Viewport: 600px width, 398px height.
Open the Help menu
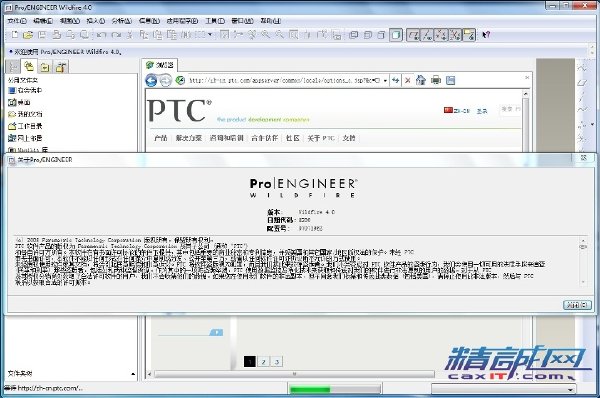coord(271,21)
